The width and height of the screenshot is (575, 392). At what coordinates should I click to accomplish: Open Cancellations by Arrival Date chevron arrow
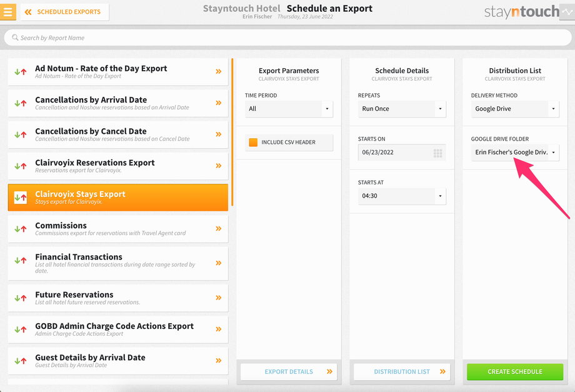(219, 103)
